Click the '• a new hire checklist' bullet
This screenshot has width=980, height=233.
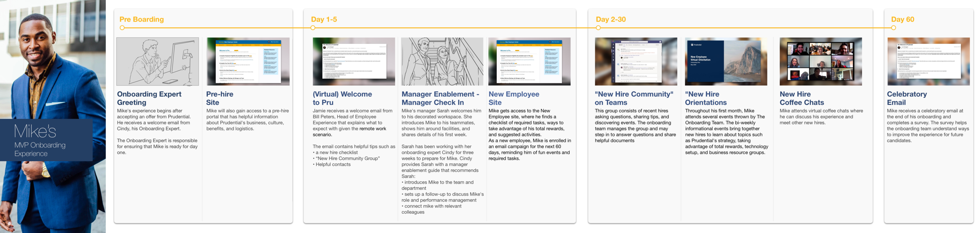[x=335, y=153]
